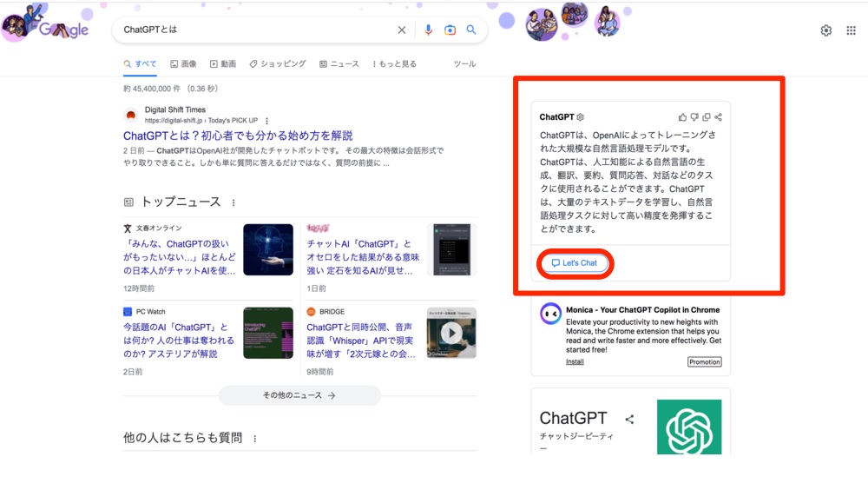The width and height of the screenshot is (868, 490).
Task: Copy the ChatGPT answer text
Action: pyautogui.click(x=707, y=117)
